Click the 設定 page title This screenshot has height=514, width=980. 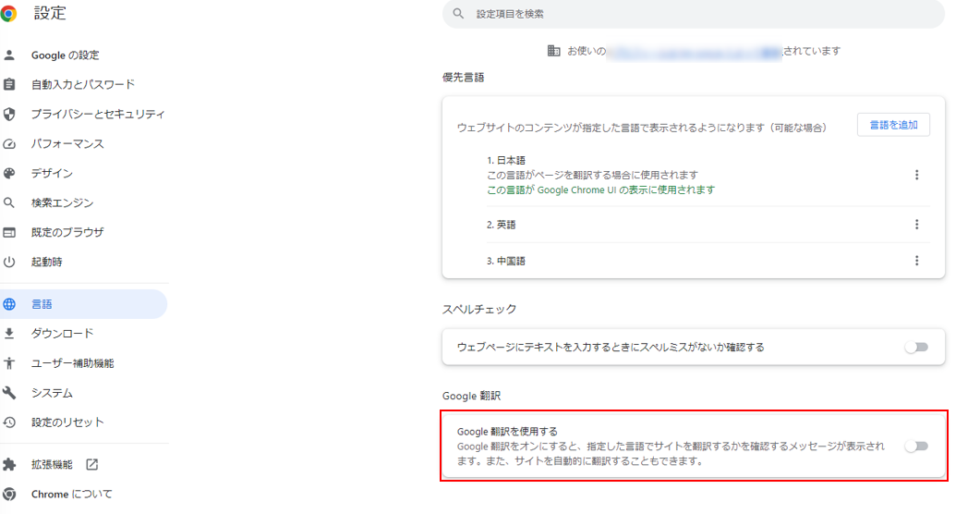(x=50, y=13)
